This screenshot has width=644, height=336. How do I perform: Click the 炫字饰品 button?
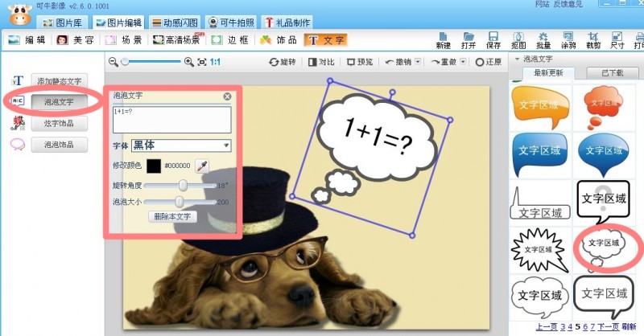pyautogui.click(x=60, y=123)
